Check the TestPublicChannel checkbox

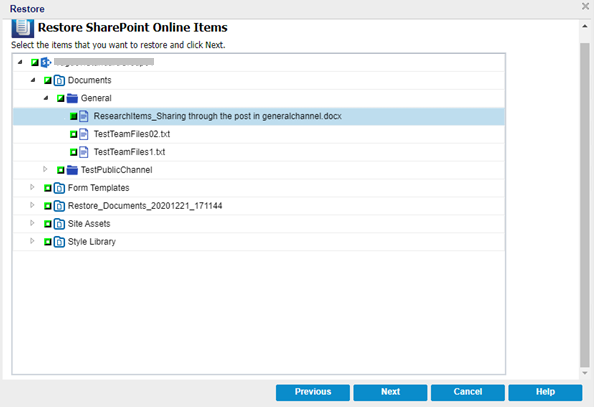pyautogui.click(x=61, y=170)
